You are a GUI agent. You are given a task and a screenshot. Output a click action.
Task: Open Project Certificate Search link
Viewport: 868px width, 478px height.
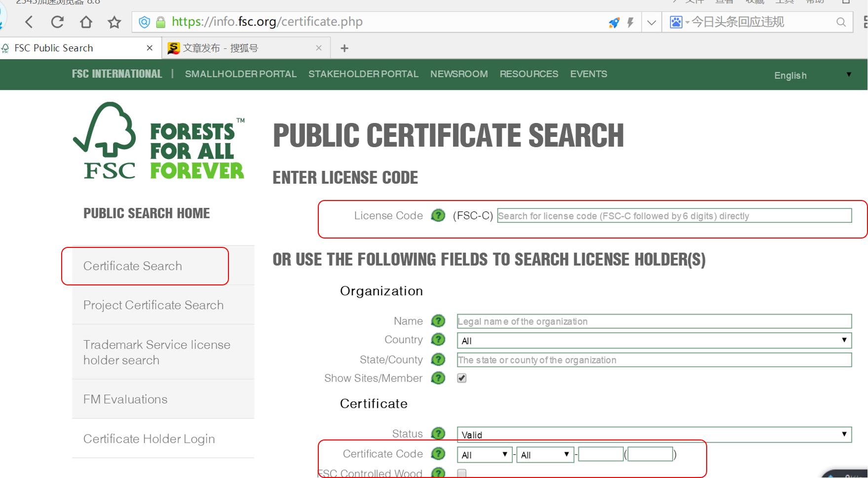(x=153, y=305)
